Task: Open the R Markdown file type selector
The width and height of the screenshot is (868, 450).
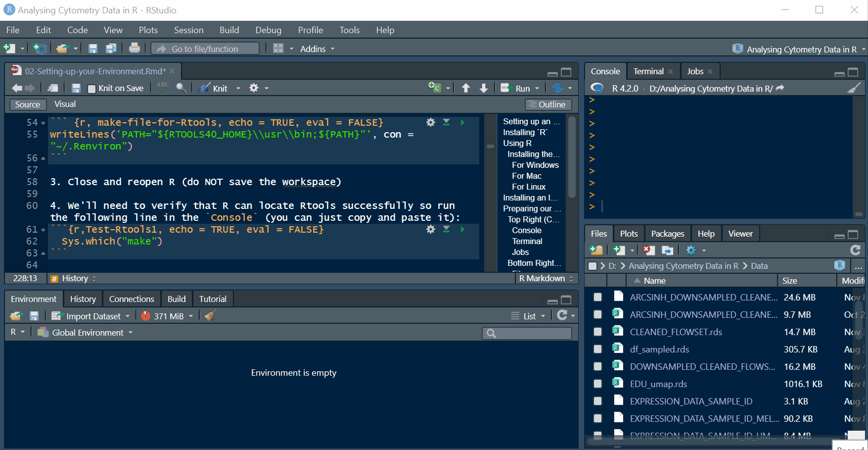Action: 546,278
